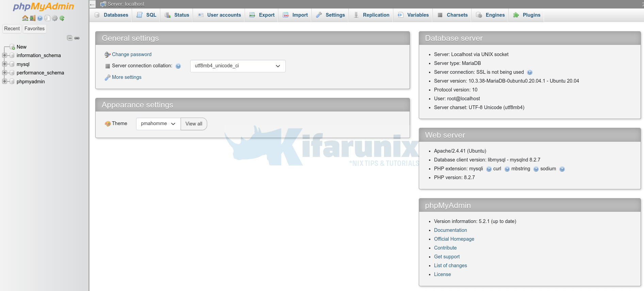Click help icon next to curl extension

click(507, 169)
